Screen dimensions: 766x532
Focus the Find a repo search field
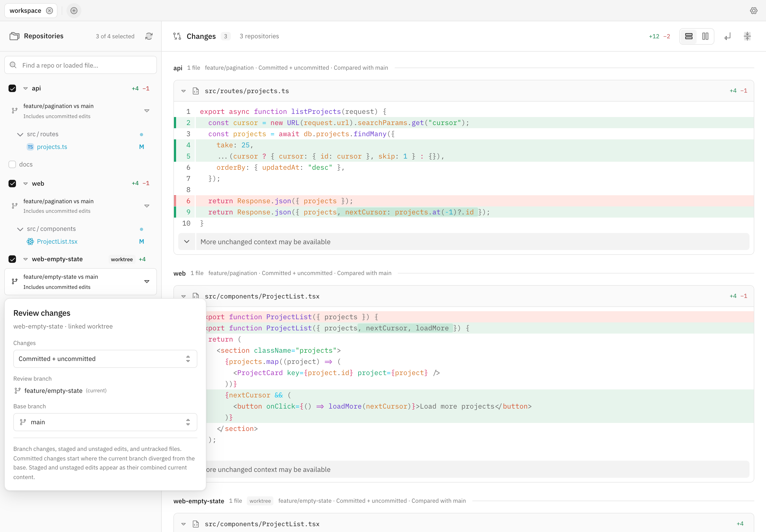pos(81,65)
